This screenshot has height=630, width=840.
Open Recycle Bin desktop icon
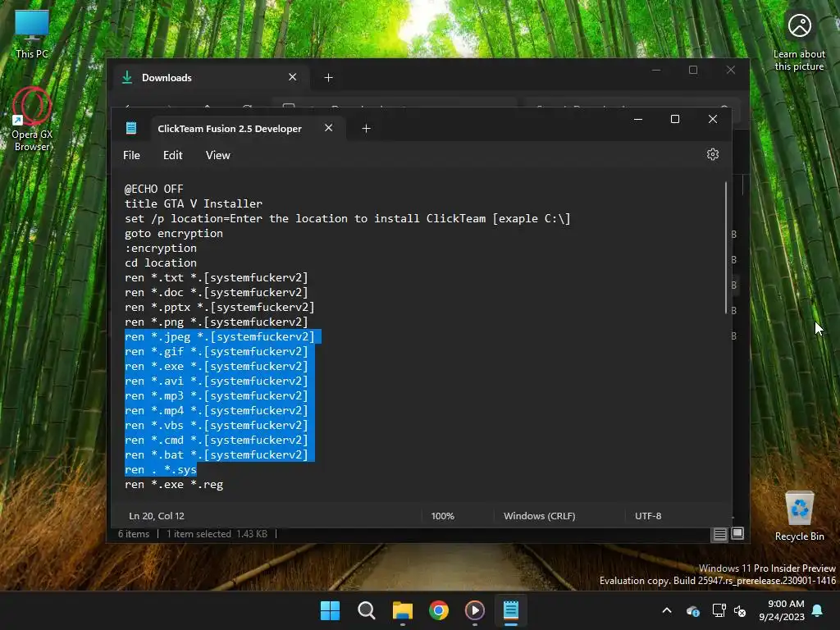point(799,516)
